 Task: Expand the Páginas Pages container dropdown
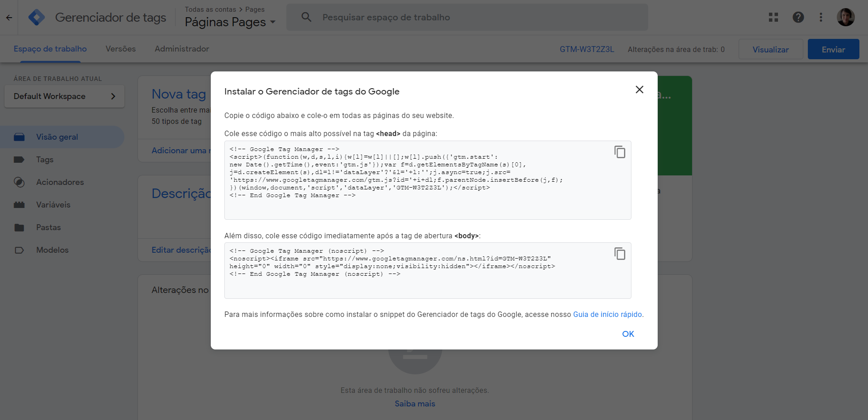(x=230, y=22)
